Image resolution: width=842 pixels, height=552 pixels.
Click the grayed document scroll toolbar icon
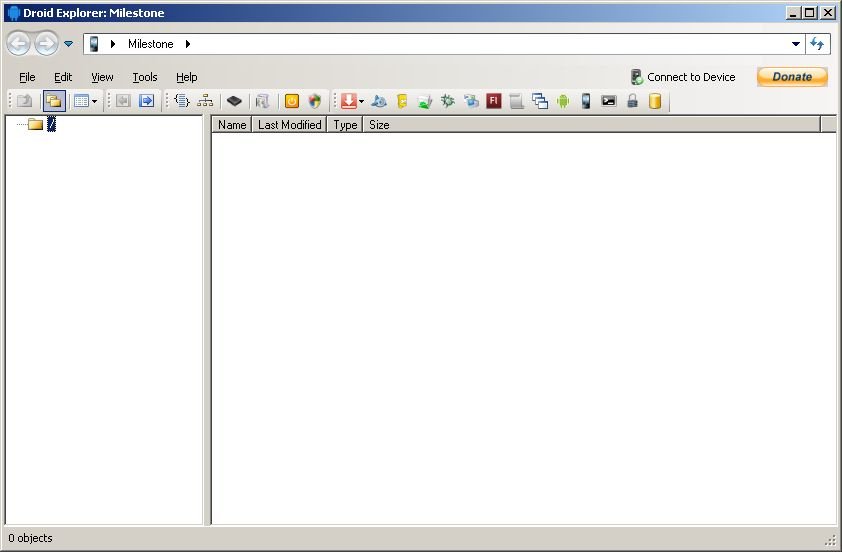[x=263, y=101]
